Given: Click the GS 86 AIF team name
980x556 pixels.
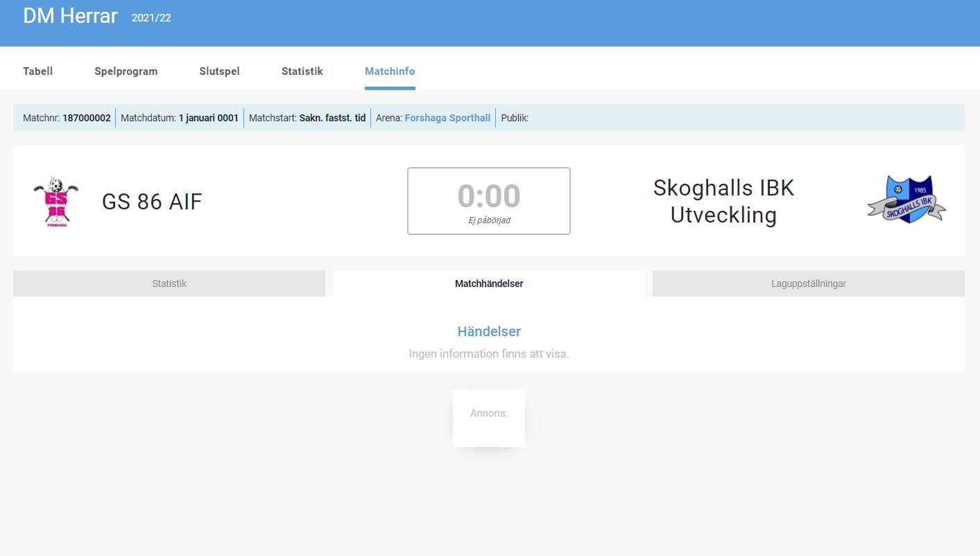Looking at the screenshot, I should point(152,201).
